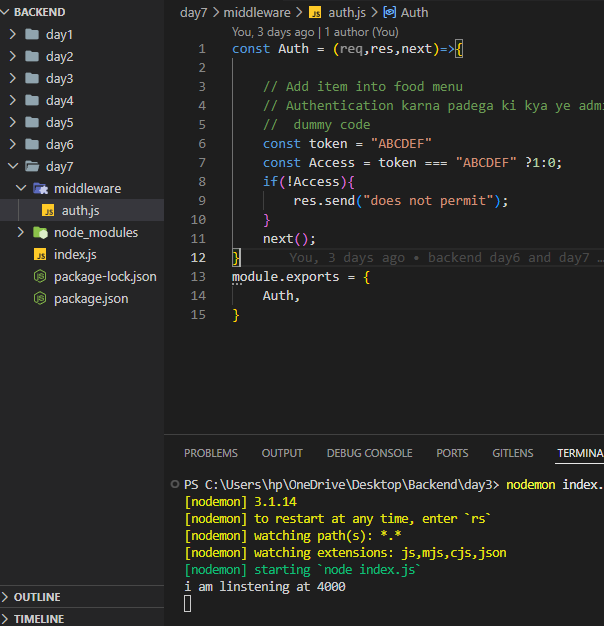Click line number 7 in the gutter

[202, 162]
